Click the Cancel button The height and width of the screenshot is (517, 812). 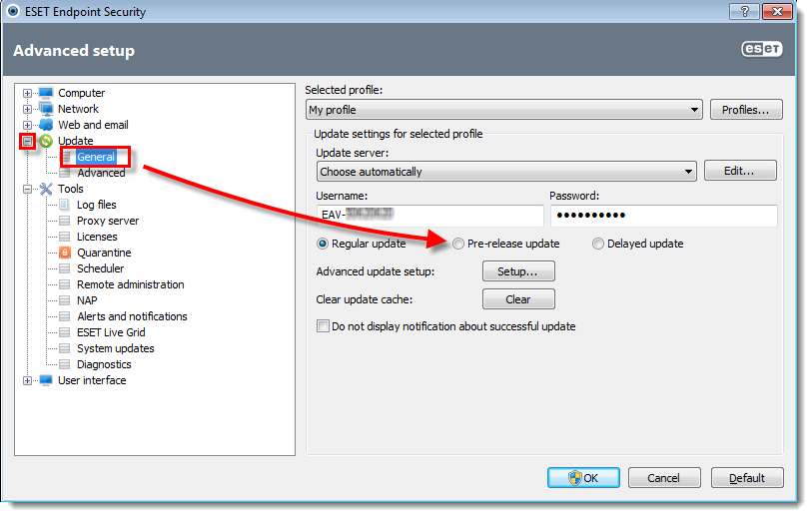pyautogui.click(x=664, y=478)
